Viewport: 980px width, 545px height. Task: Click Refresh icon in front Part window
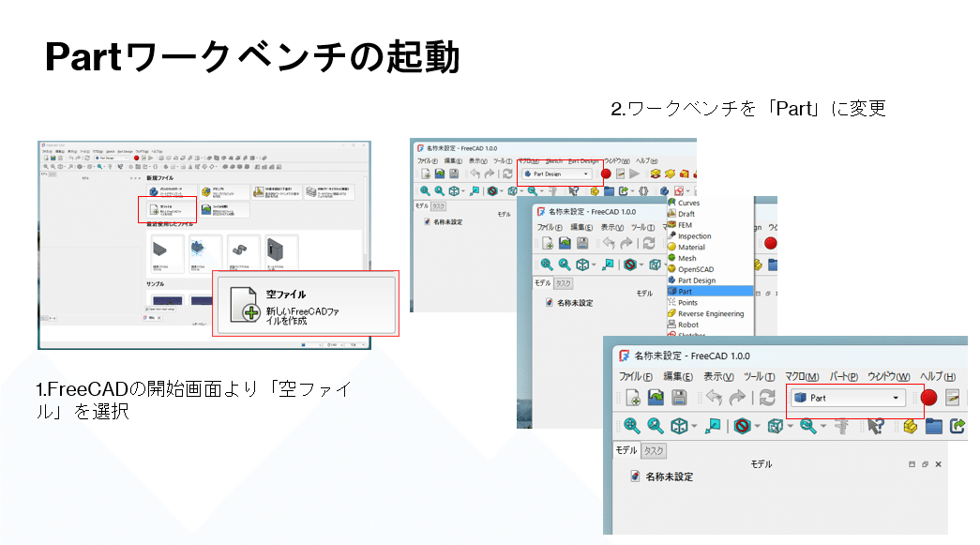pyautogui.click(x=767, y=398)
